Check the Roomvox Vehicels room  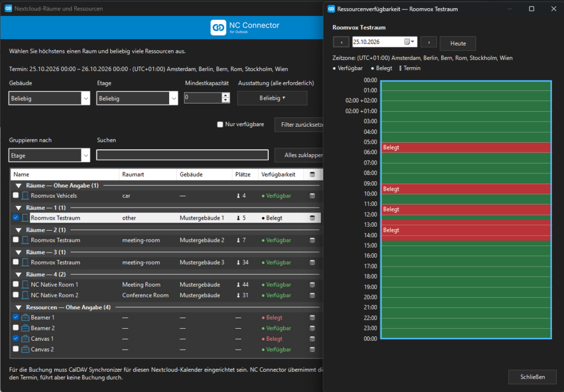[x=15, y=195]
